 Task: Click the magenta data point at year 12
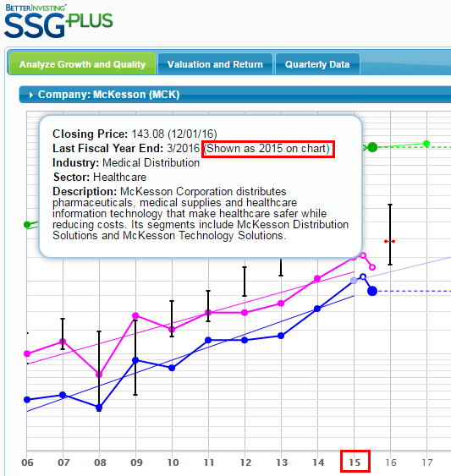tap(245, 313)
